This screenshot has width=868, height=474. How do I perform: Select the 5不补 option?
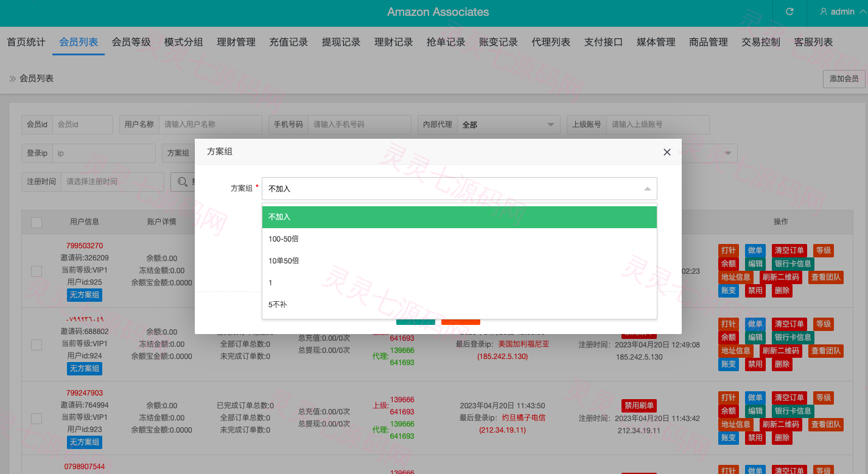coord(460,305)
